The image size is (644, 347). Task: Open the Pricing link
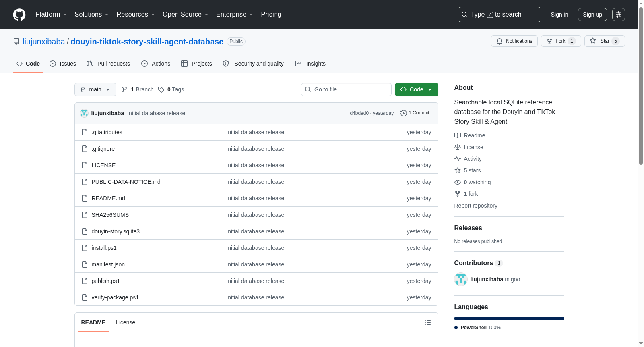271,15
